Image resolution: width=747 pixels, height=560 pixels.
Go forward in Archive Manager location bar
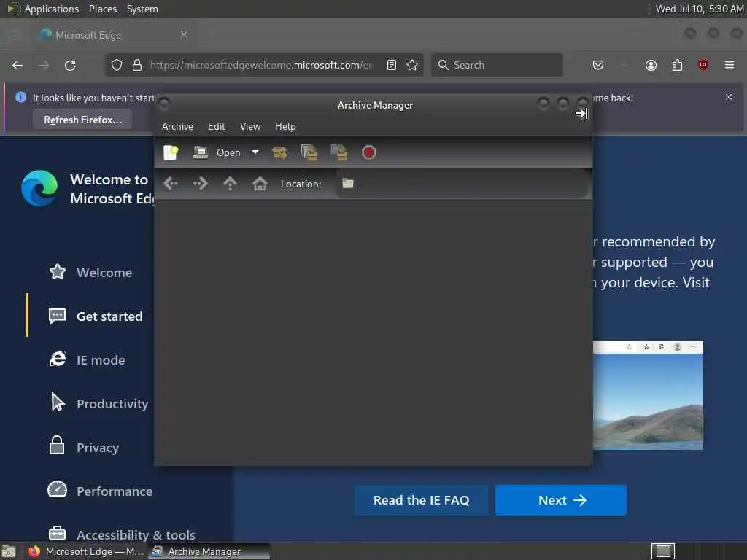tap(201, 183)
